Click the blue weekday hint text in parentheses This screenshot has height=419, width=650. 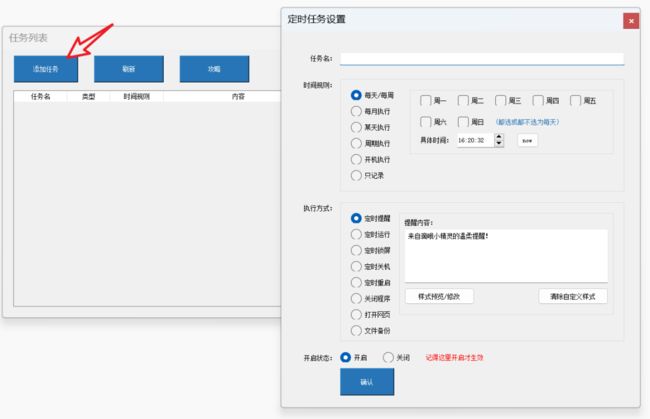click(527, 122)
